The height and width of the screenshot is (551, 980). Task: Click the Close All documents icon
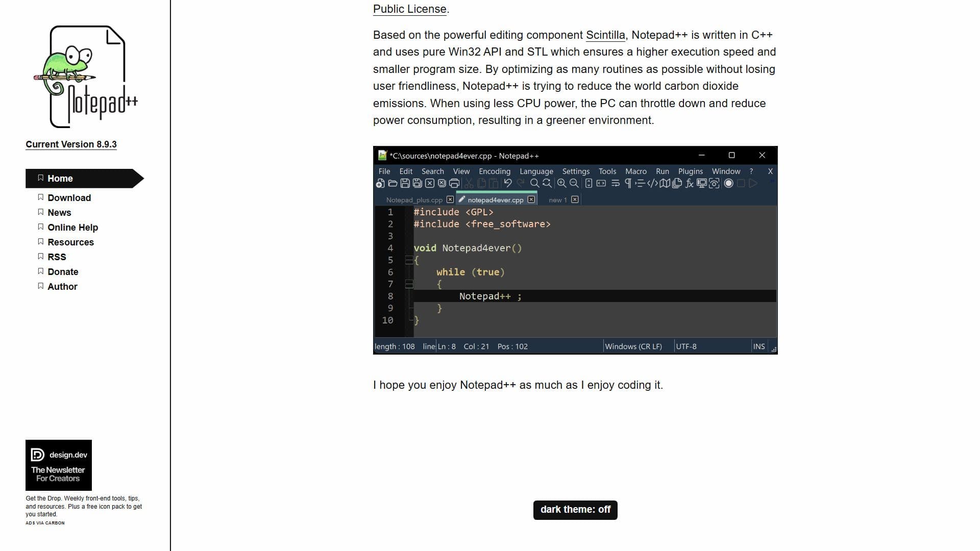442,183
